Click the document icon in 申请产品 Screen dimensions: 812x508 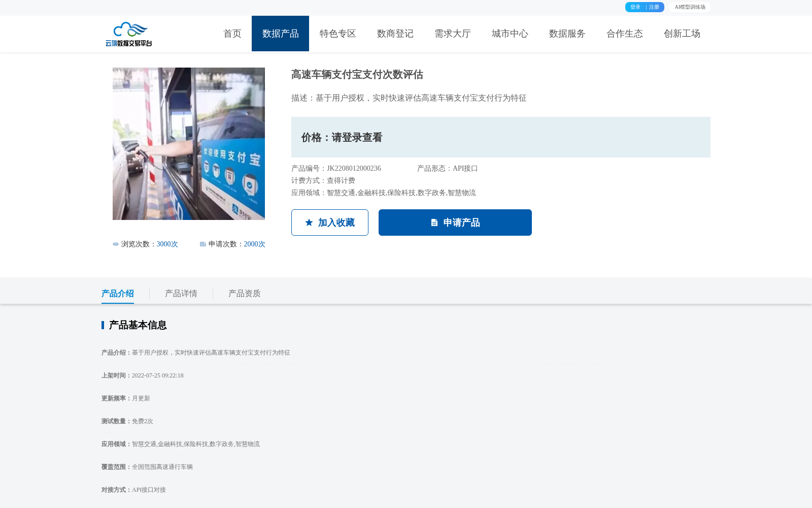click(x=434, y=223)
